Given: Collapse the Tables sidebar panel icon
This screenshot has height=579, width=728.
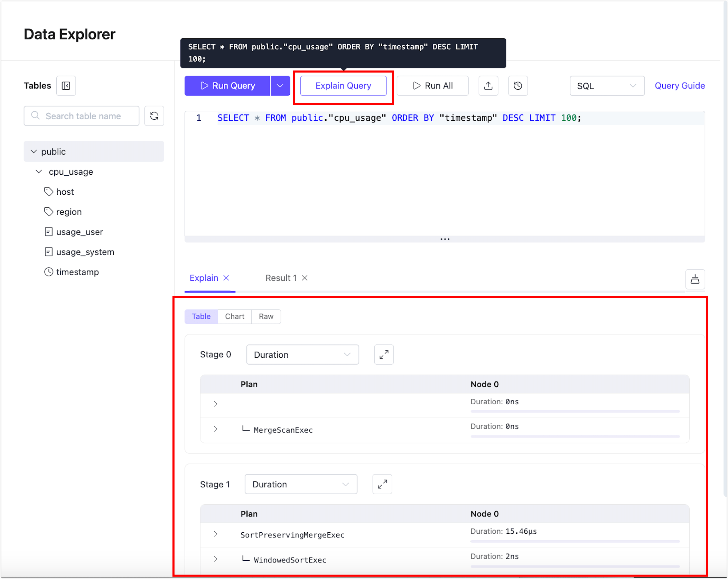Looking at the screenshot, I should coord(66,86).
